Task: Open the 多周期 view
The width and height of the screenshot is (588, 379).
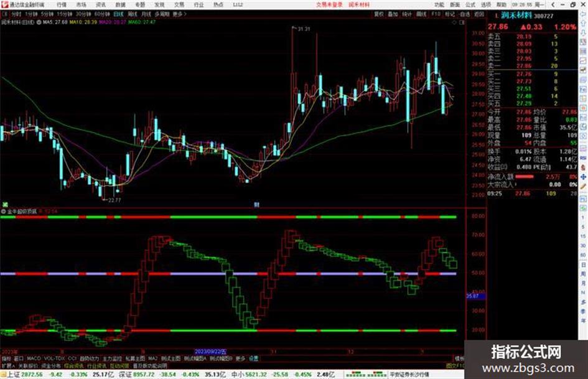Action: [x=162, y=14]
